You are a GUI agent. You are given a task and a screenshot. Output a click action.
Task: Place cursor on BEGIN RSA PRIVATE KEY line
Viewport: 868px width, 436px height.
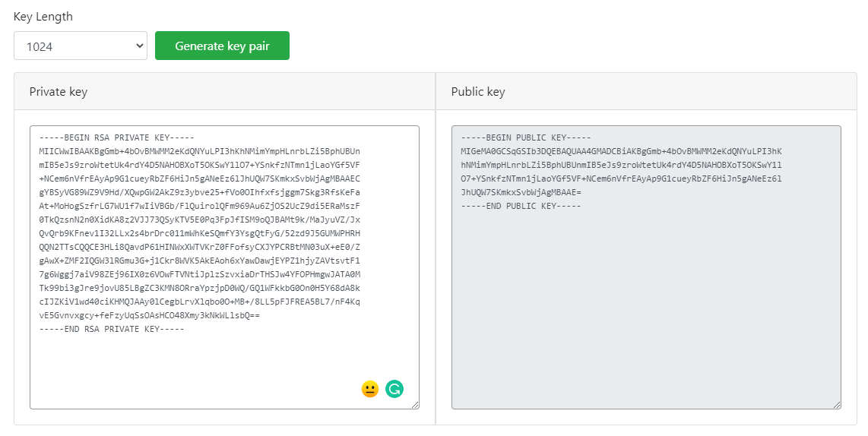coord(116,138)
